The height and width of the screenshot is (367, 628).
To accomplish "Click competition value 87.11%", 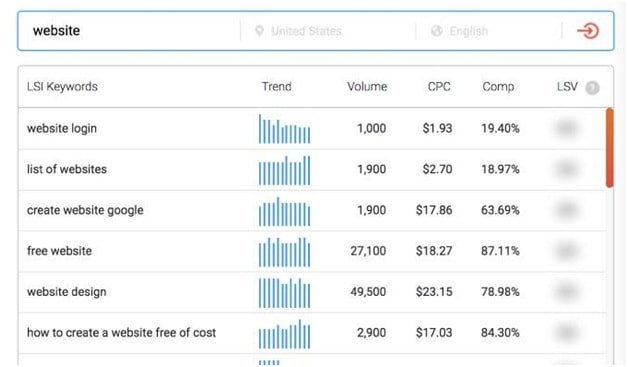I will [x=500, y=251].
